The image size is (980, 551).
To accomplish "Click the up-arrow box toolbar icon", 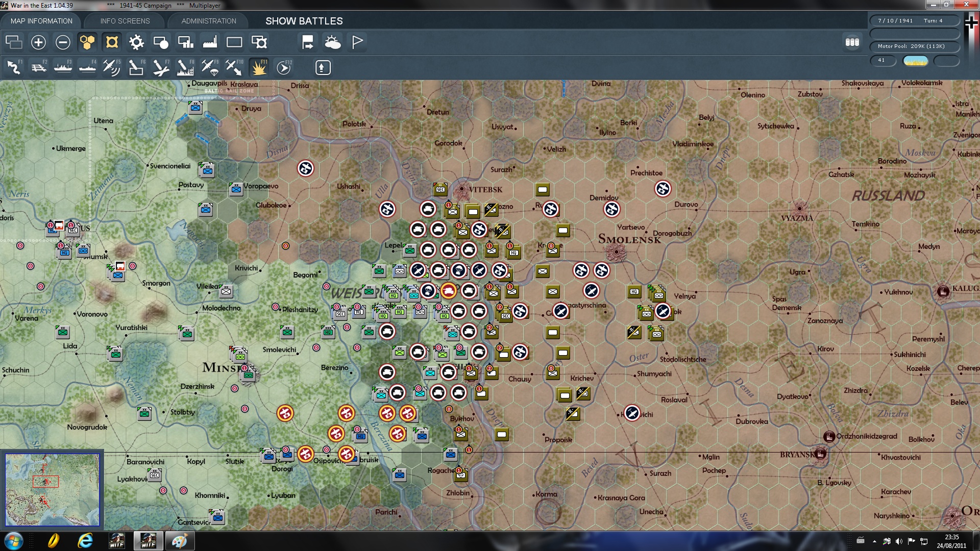I will click(323, 67).
